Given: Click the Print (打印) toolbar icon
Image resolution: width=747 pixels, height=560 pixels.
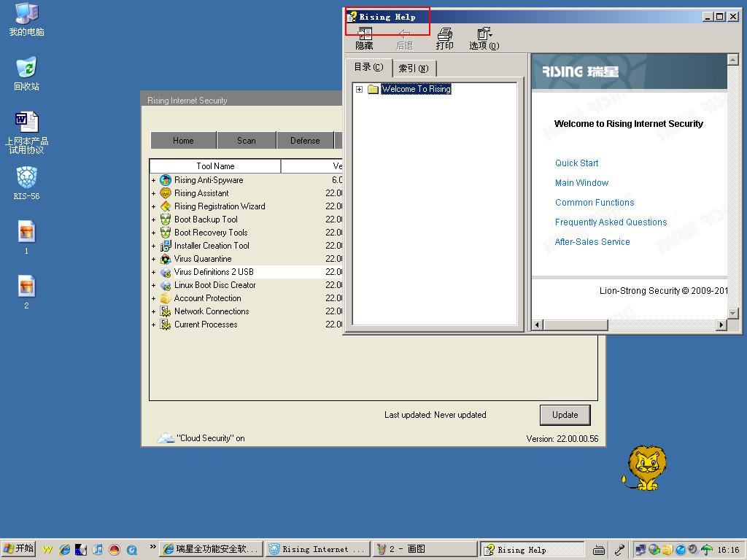Looking at the screenshot, I should click(444, 39).
